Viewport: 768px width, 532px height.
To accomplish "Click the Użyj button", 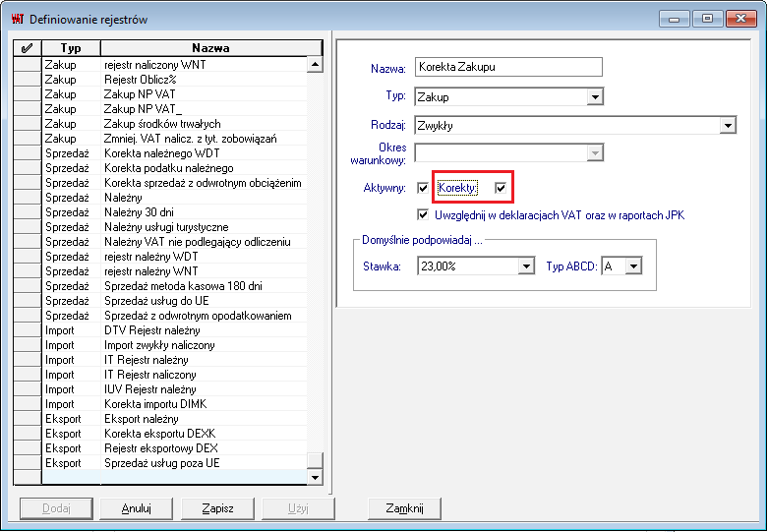I will pyautogui.click(x=298, y=508).
